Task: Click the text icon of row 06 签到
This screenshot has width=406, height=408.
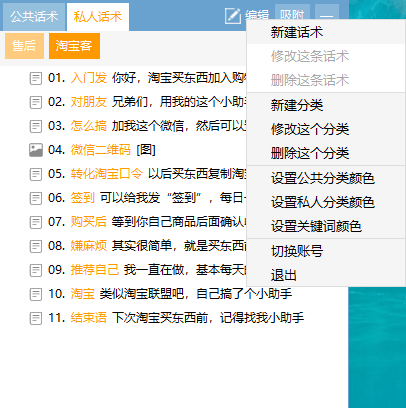Action: 36,198
